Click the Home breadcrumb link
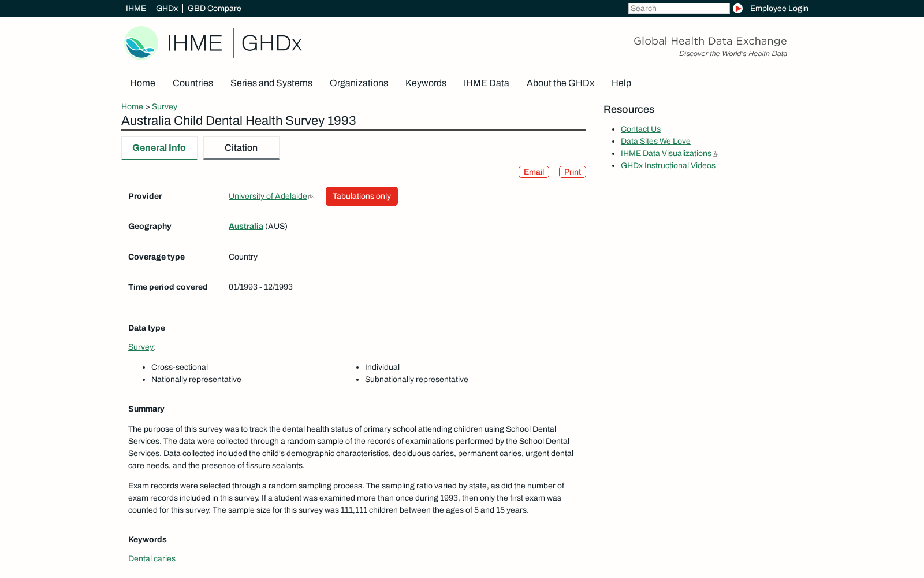The image size is (924, 578). point(132,107)
